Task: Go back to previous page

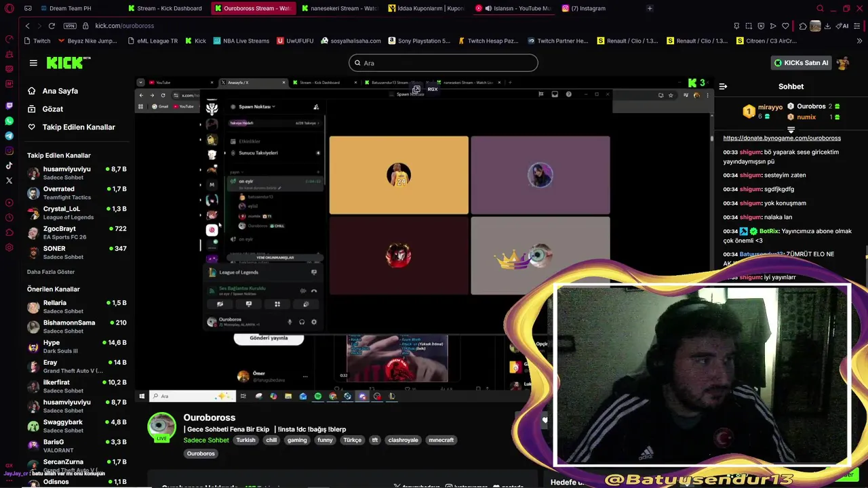Action: (27, 26)
